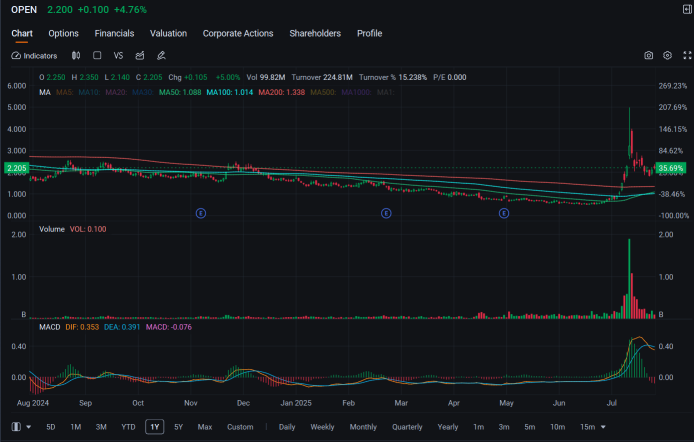The image size is (694, 442).
Task: Click the Turnover 224.81M value
Action: click(x=322, y=77)
